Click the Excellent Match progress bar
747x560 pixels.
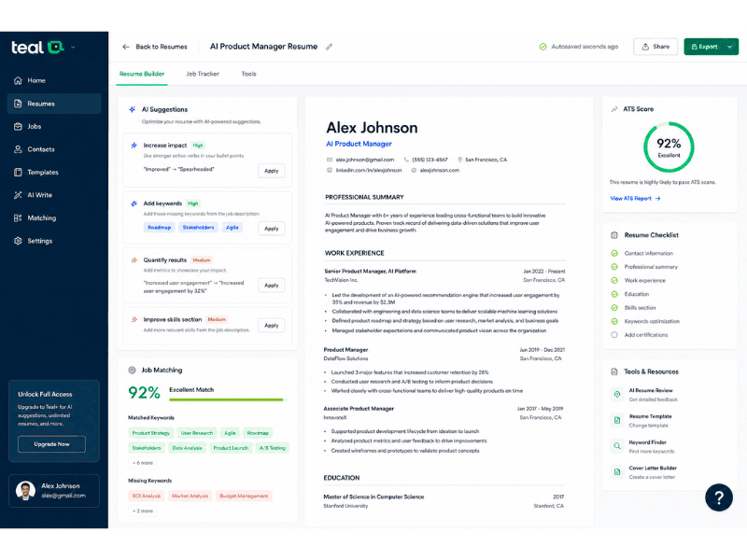tap(226, 399)
